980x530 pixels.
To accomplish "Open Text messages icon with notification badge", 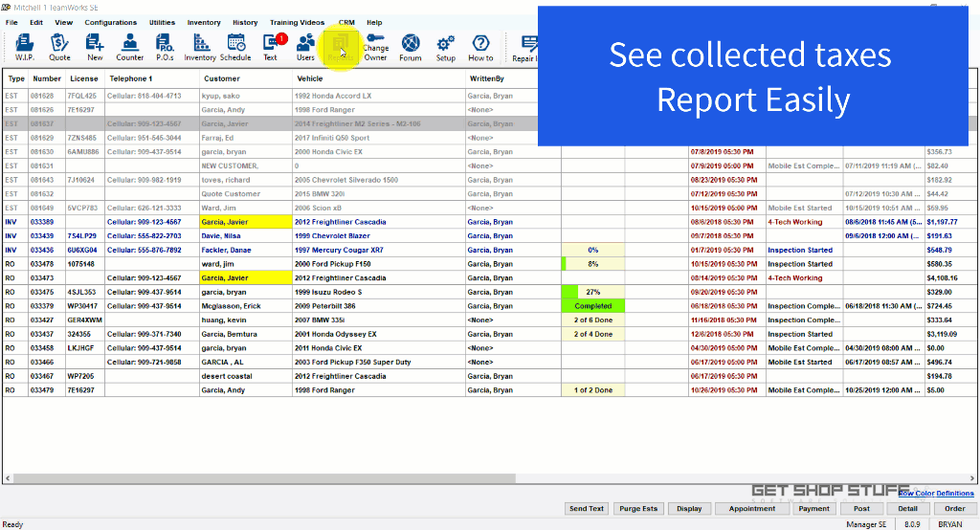I will [271, 45].
